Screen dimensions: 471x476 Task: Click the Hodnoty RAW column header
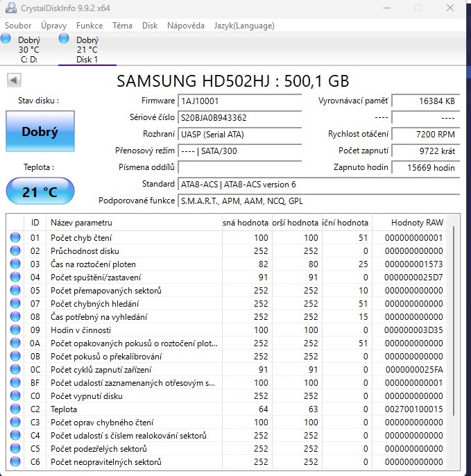409,223
